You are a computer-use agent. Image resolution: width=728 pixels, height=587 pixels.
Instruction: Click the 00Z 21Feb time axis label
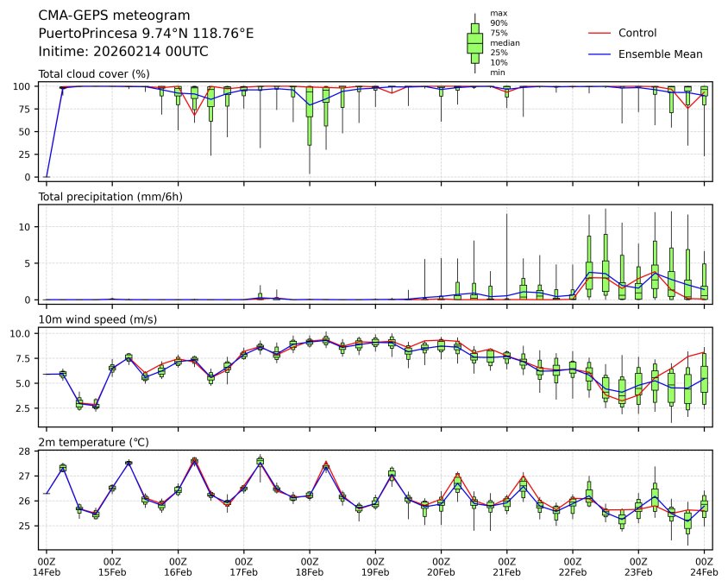pyautogui.click(x=506, y=566)
